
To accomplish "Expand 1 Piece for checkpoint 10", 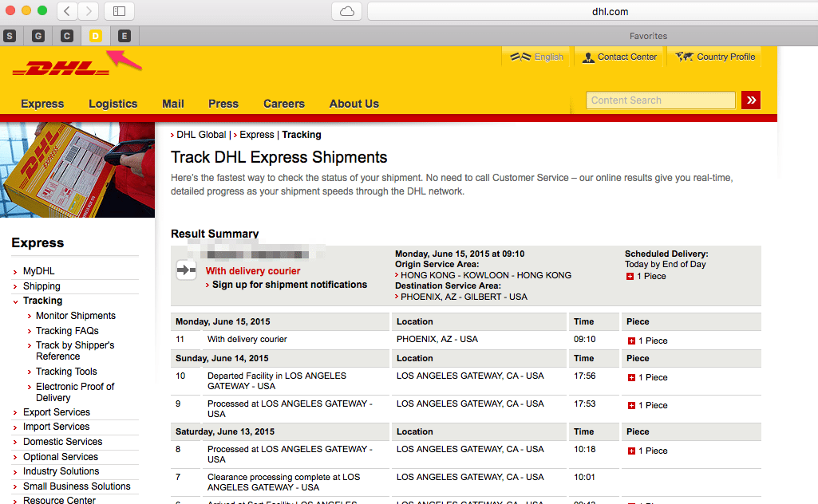I will click(632, 377).
